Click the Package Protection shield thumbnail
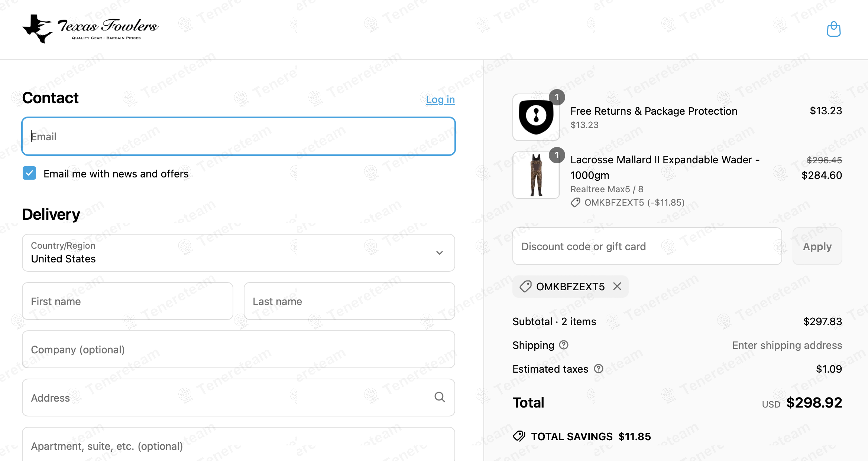868x461 pixels. point(536,117)
